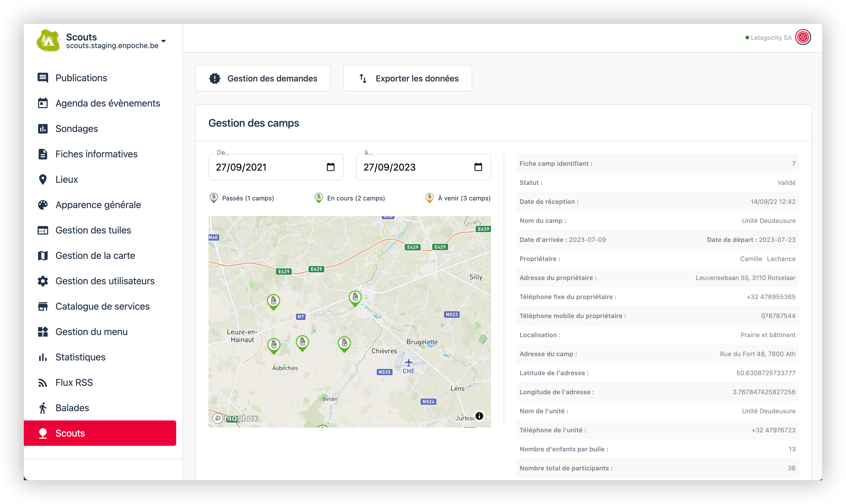Open Gestion des tuiles
This screenshot has height=504, width=846.
[93, 230]
